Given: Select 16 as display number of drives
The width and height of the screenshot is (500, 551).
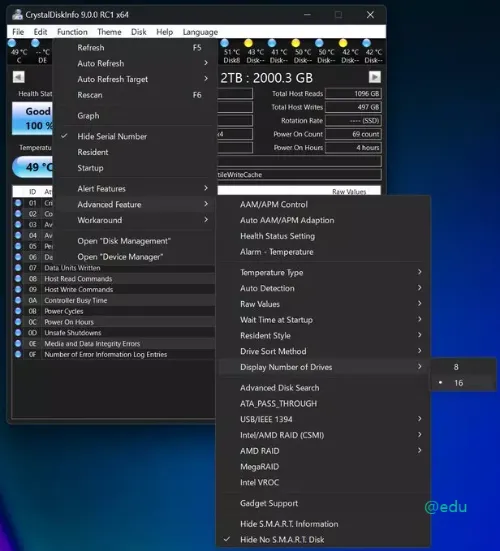Looking at the screenshot, I should [x=463, y=383].
